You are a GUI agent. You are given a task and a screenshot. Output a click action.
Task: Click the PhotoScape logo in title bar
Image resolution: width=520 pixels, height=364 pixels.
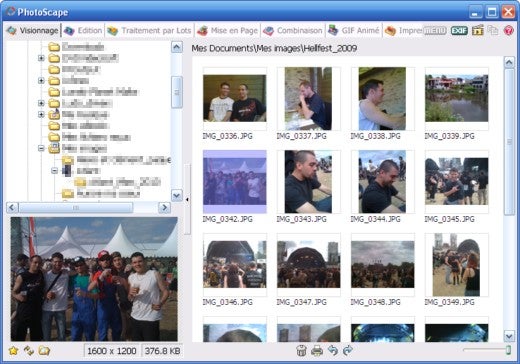click(x=11, y=11)
